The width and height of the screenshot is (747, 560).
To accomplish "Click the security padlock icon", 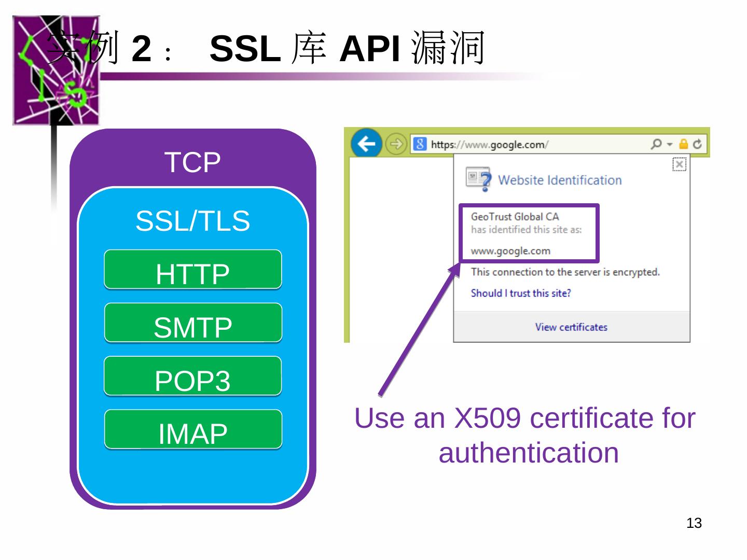I will point(683,144).
